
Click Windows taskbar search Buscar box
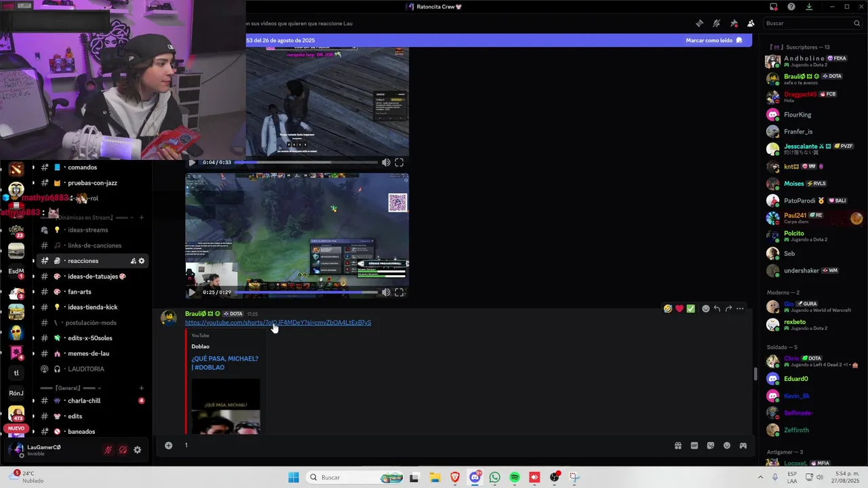click(x=355, y=477)
